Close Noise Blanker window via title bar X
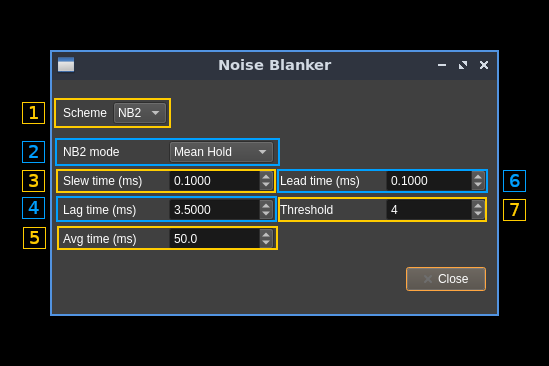Screen dimensions: 549x366 (x=484, y=65)
